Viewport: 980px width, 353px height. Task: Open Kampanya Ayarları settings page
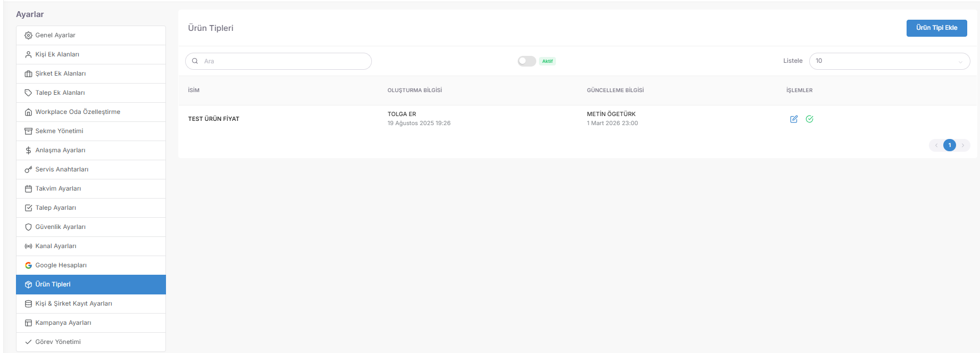click(x=91, y=323)
